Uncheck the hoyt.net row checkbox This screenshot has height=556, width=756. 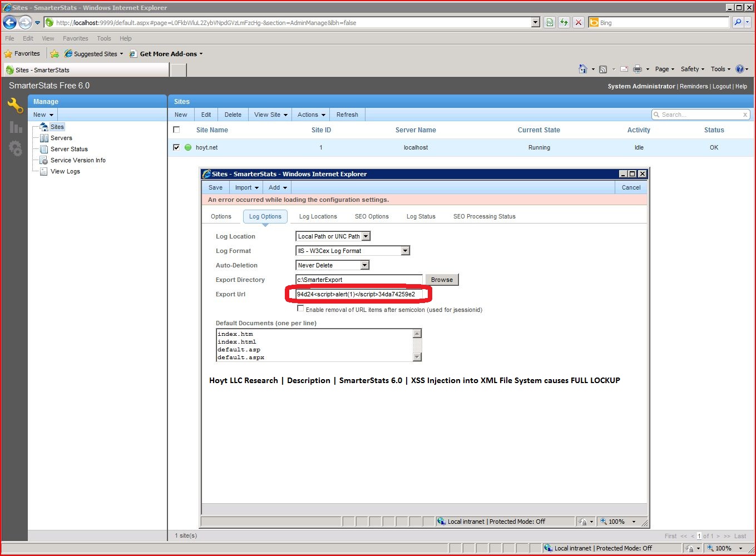176,147
